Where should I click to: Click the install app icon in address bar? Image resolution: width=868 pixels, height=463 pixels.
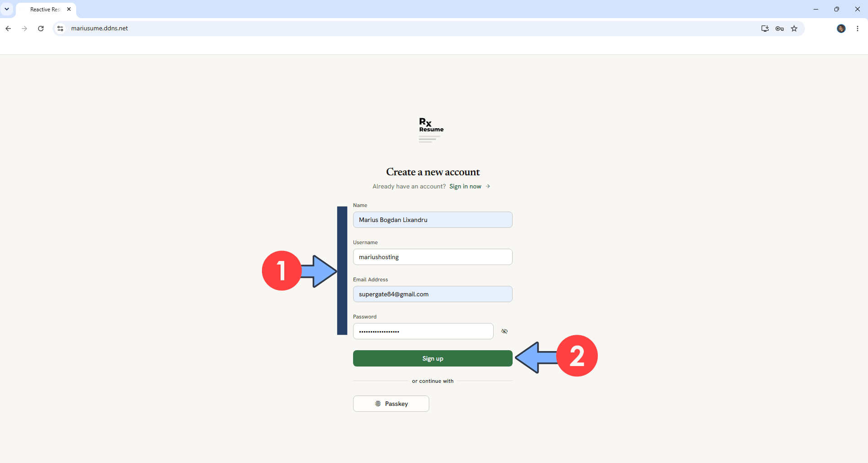(x=765, y=29)
